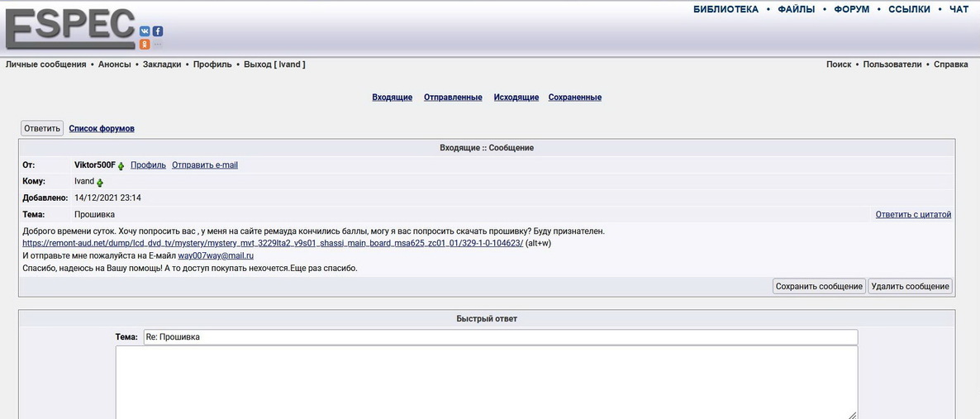Open the Входящие folder tab

(392, 98)
